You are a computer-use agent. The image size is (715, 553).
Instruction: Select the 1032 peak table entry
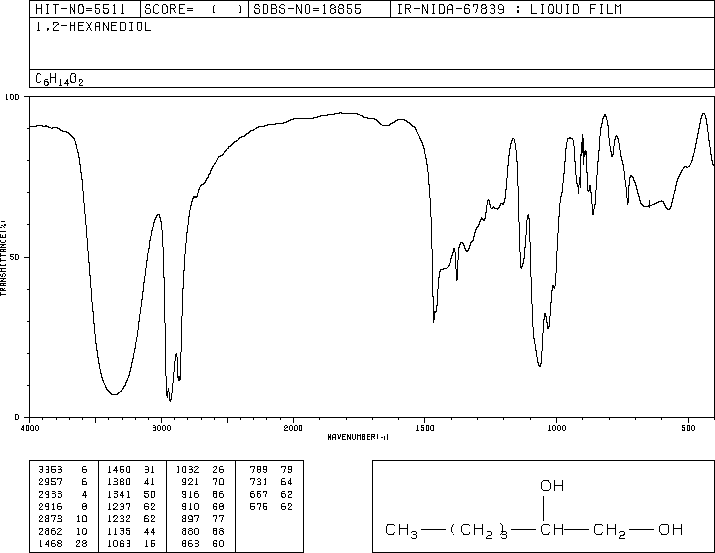(x=200, y=469)
